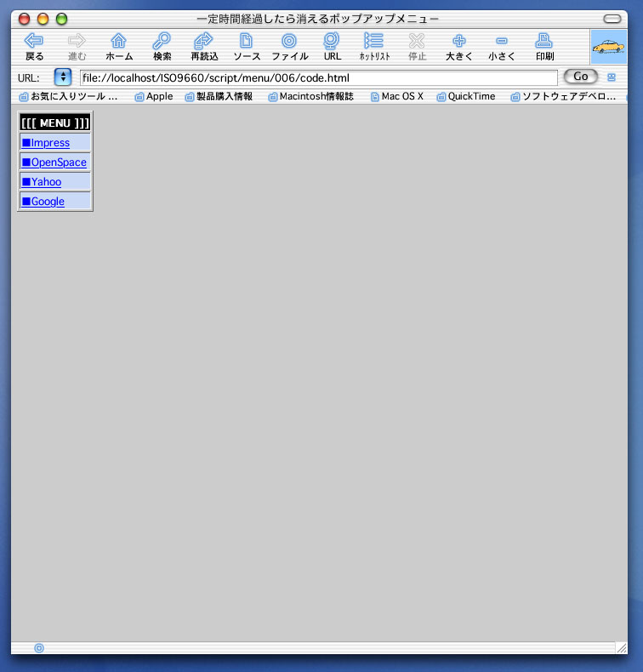Click the small icon right of Go

(612, 77)
